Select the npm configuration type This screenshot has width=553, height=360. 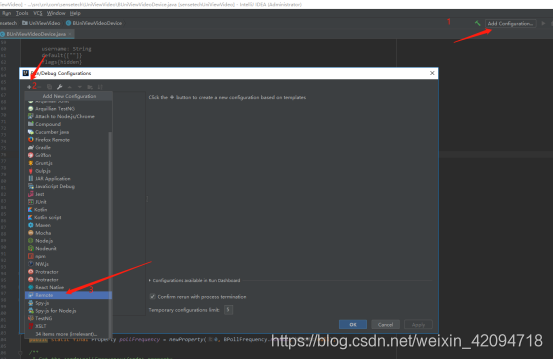(x=68, y=256)
